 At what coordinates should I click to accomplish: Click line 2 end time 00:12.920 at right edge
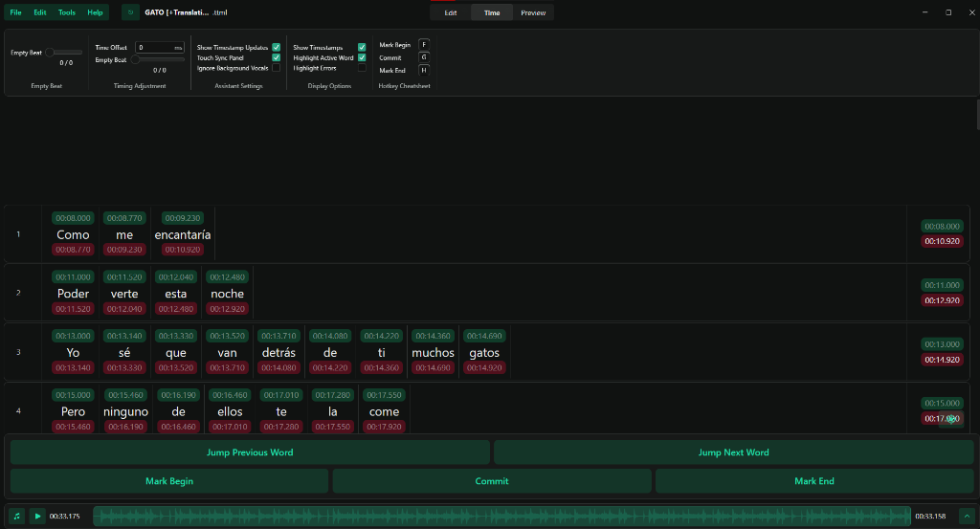point(942,300)
